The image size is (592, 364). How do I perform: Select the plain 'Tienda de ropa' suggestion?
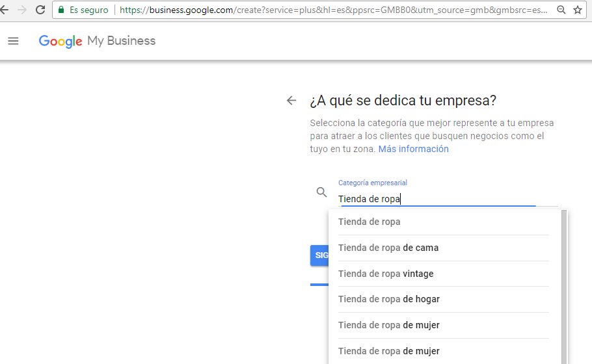[369, 222]
